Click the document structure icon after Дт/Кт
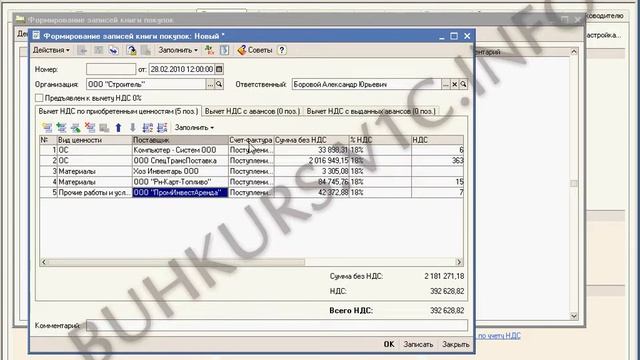Screen dimensions: 640x360 coord(224,50)
